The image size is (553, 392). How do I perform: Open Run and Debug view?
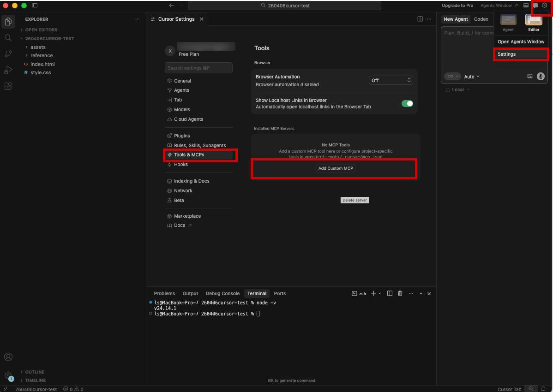[x=8, y=70]
